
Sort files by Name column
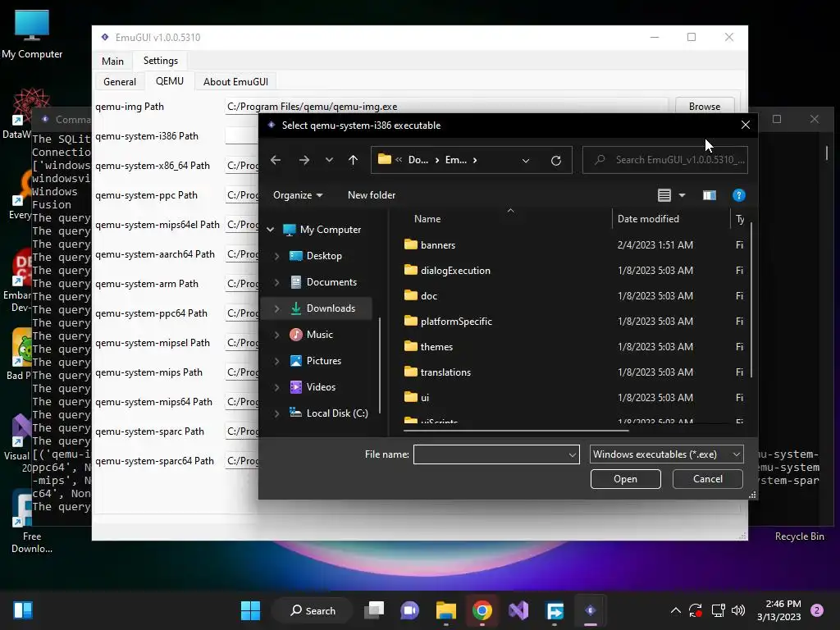427,219
